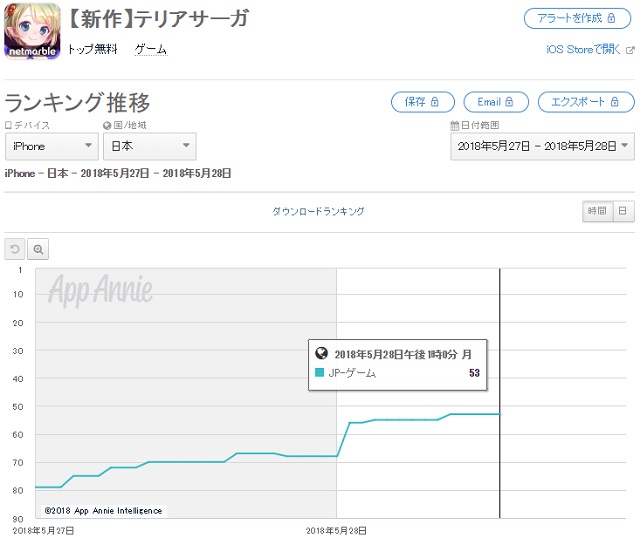Open the iPhone device dropdown

click(51, 146)
